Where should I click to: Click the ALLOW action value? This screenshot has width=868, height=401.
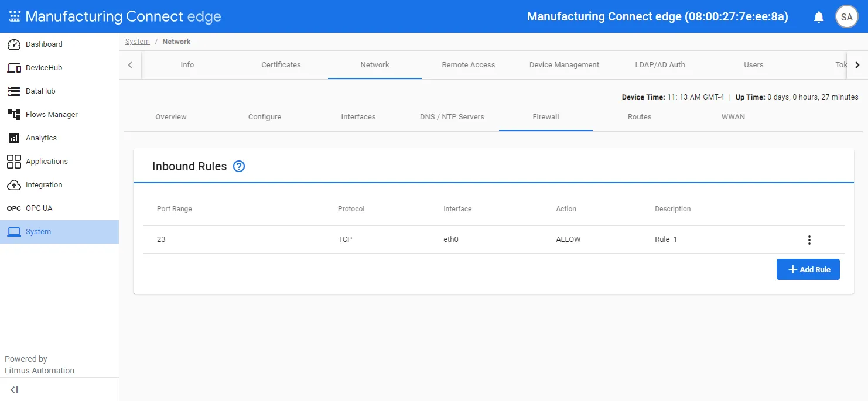point(568,239)
